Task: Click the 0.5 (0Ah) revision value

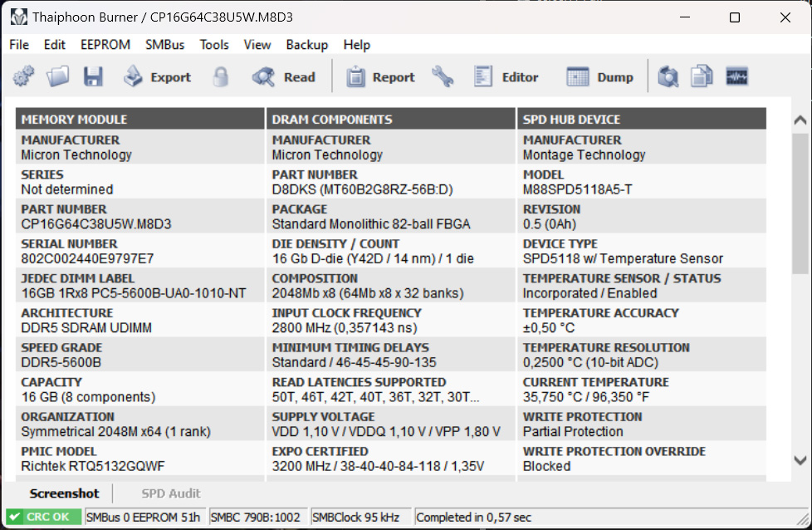Action: pyautogui.click(x=550, y=224)
